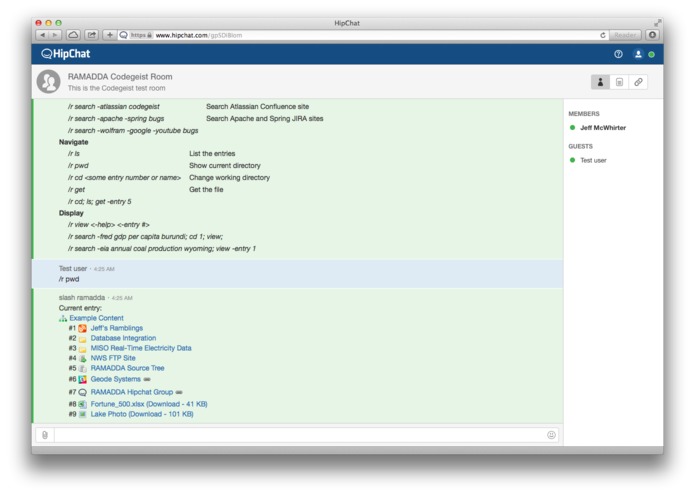Open the Example Content link
The image size is (695, 494).
(x=96, y=318)
